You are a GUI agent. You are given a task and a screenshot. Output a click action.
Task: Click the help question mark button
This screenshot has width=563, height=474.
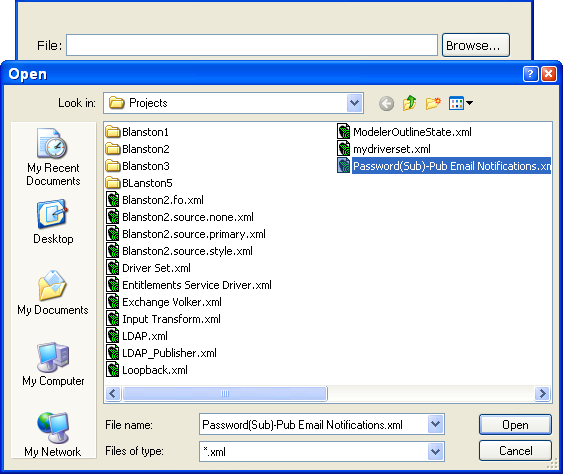(x=530, y=74)
